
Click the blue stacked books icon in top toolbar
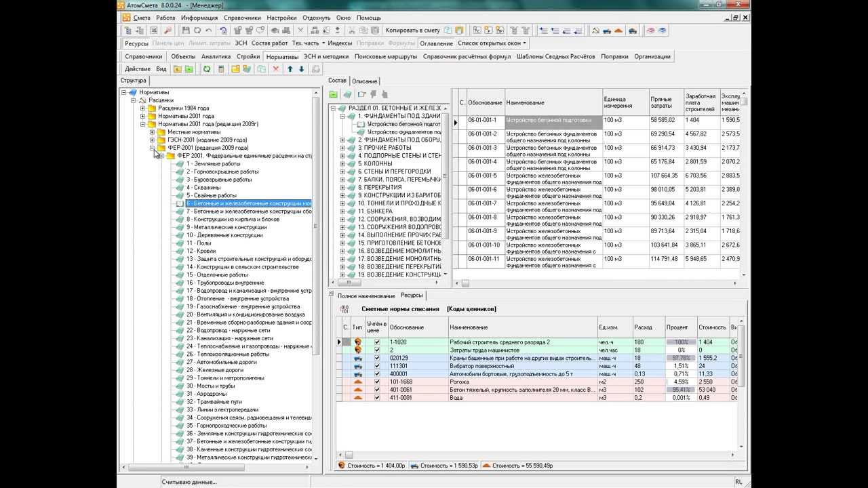click(662, 30)
